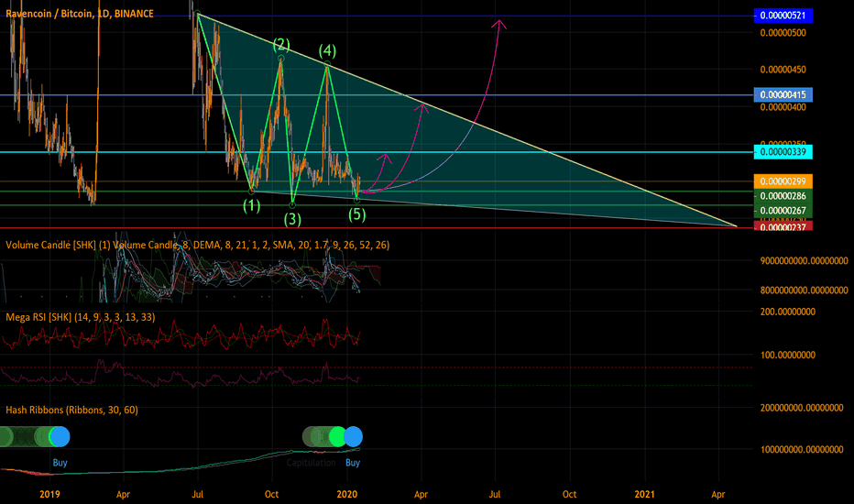Click wave label (4) on the chart

point(327,50)
